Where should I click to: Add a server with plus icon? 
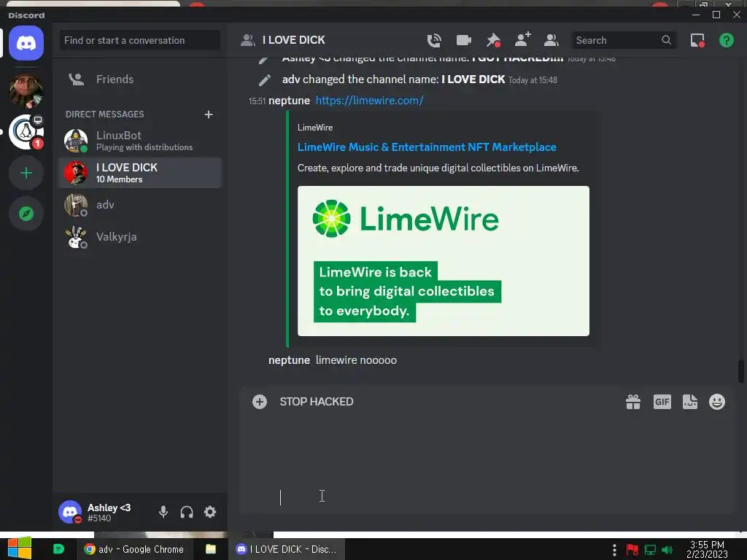point(26,173)
